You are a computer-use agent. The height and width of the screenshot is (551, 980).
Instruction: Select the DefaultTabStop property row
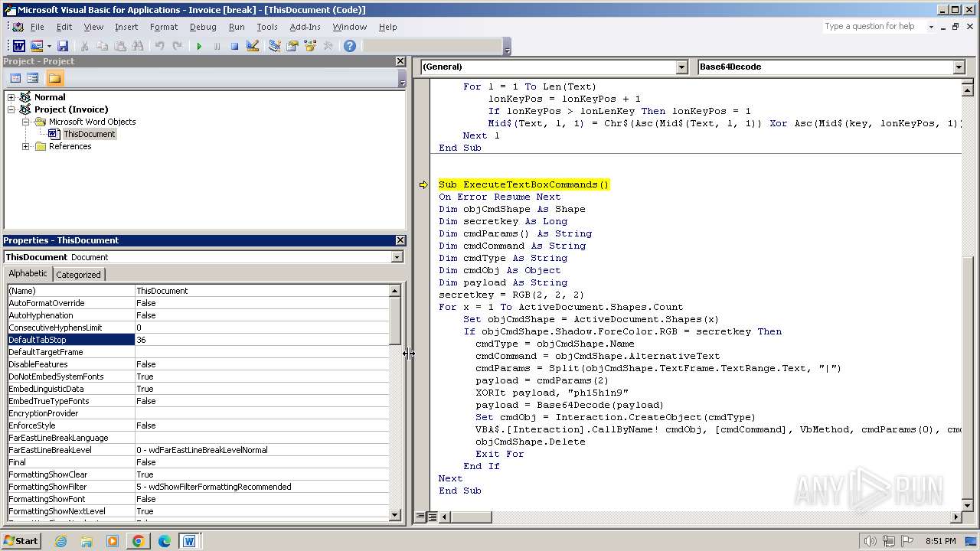pyautogui.click(x=198, y=340)
